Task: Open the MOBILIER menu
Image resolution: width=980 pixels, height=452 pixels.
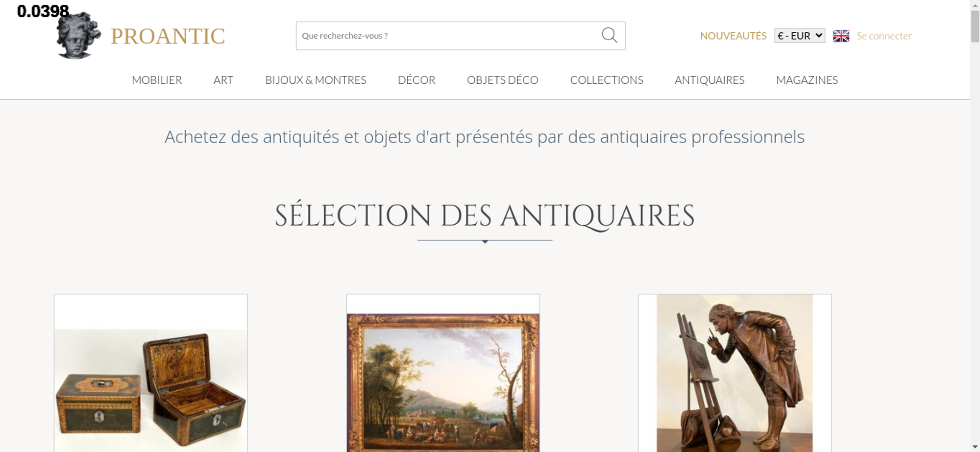Action: click(x=157, y=80)
